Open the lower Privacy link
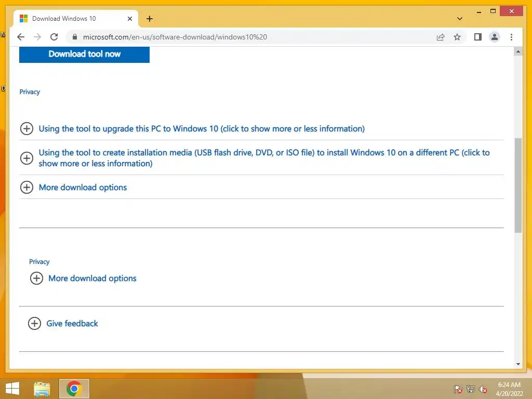Image resolution: width=532 pixels, height=399 pixels. coord(39,262)
